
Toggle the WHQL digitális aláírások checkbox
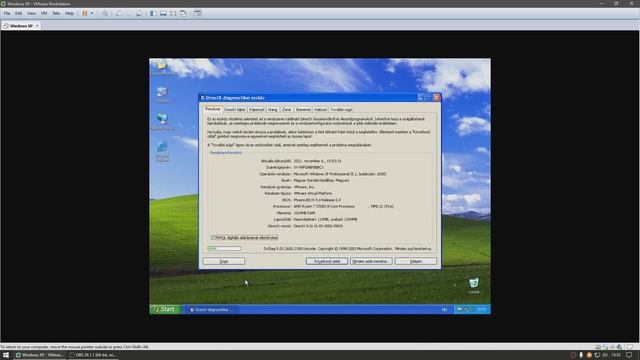(x=213, y=237)
